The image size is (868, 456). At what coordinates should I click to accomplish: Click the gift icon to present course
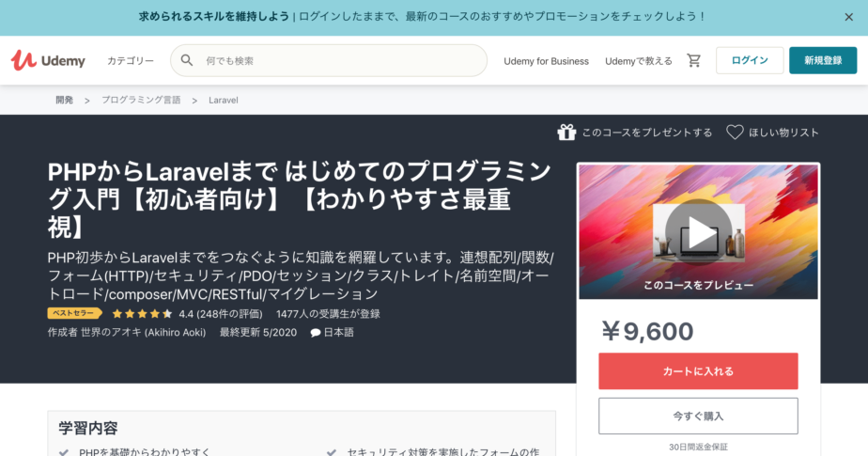pos(566,133)
